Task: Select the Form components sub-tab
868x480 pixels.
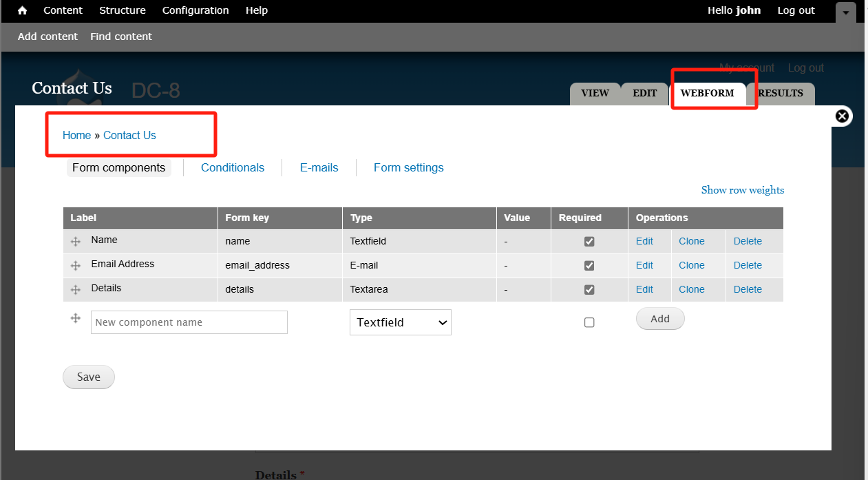Action: (119, 167)
